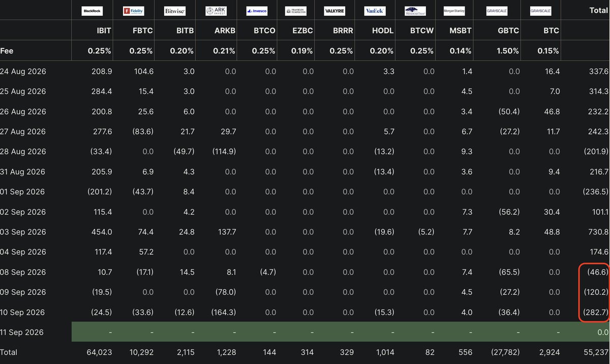Viewport: 610px width, 364px height.
Task: Click the Fee row label
Action: coord(7,51)
